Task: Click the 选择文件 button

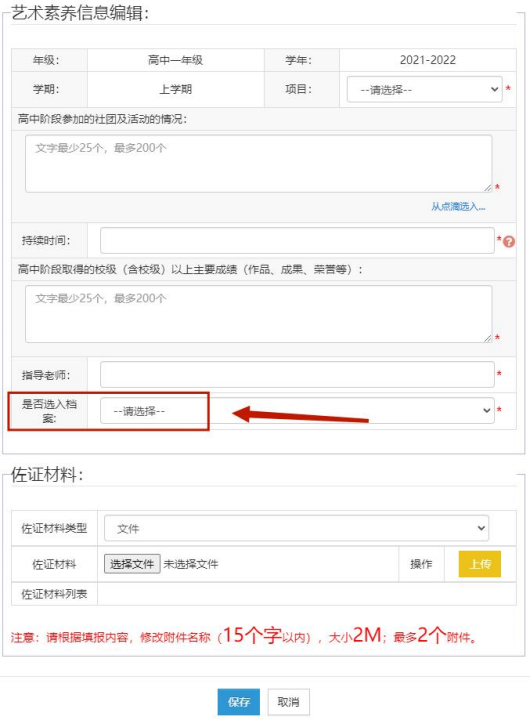Action: pos(132,564)
